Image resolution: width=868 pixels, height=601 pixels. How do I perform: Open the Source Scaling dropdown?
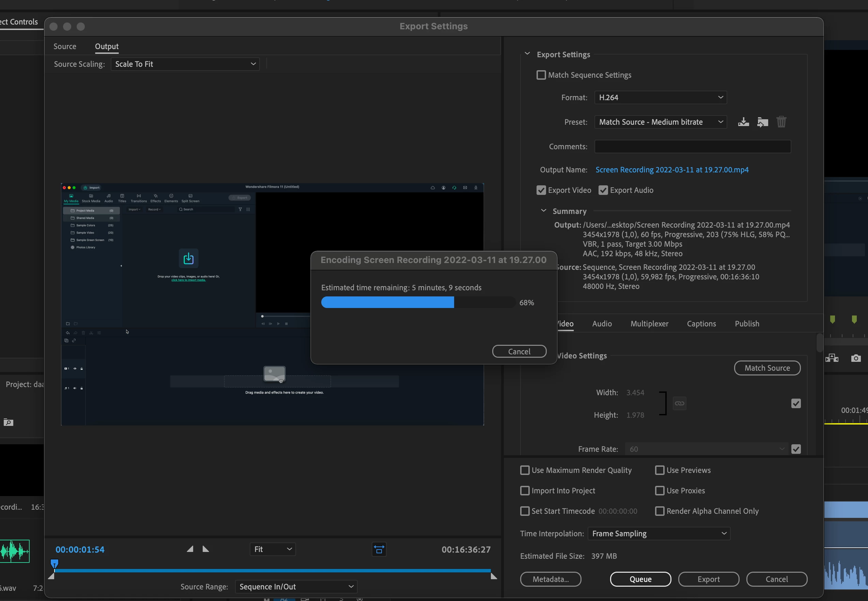pyautogui.click(x=185, y=64)
